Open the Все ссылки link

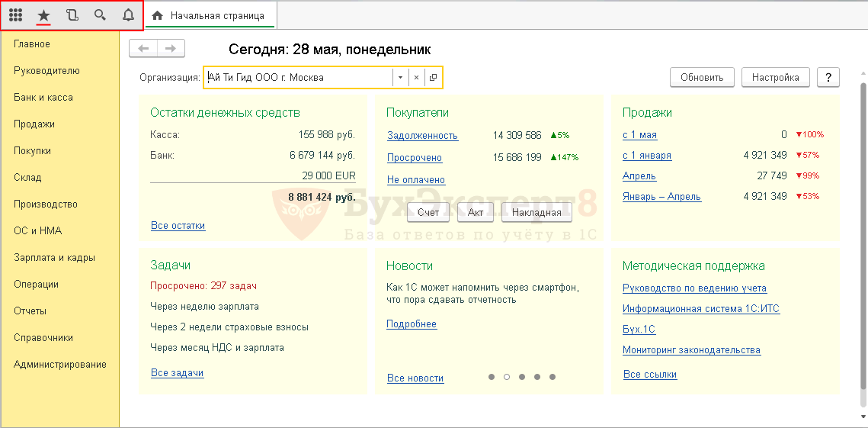pos(651,375)
